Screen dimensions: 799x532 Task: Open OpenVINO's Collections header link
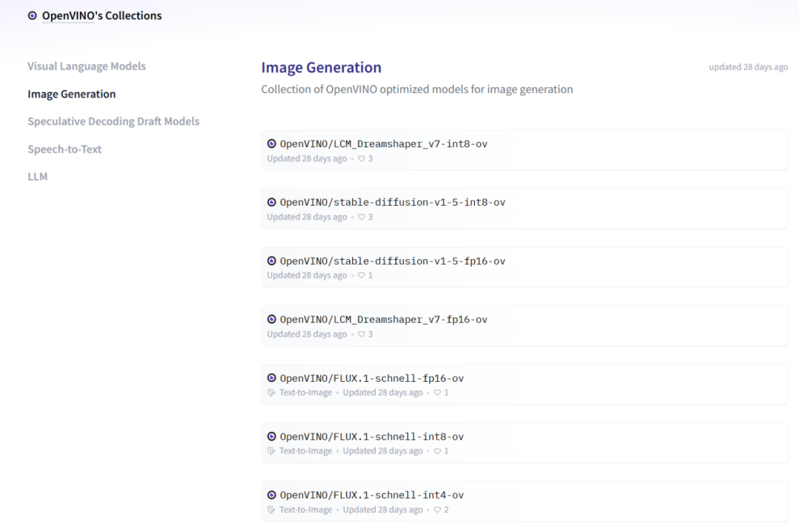coord(101,16)
